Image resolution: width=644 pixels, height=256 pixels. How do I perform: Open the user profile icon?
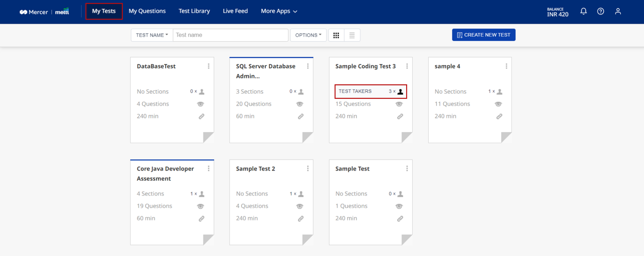(618, 11)
